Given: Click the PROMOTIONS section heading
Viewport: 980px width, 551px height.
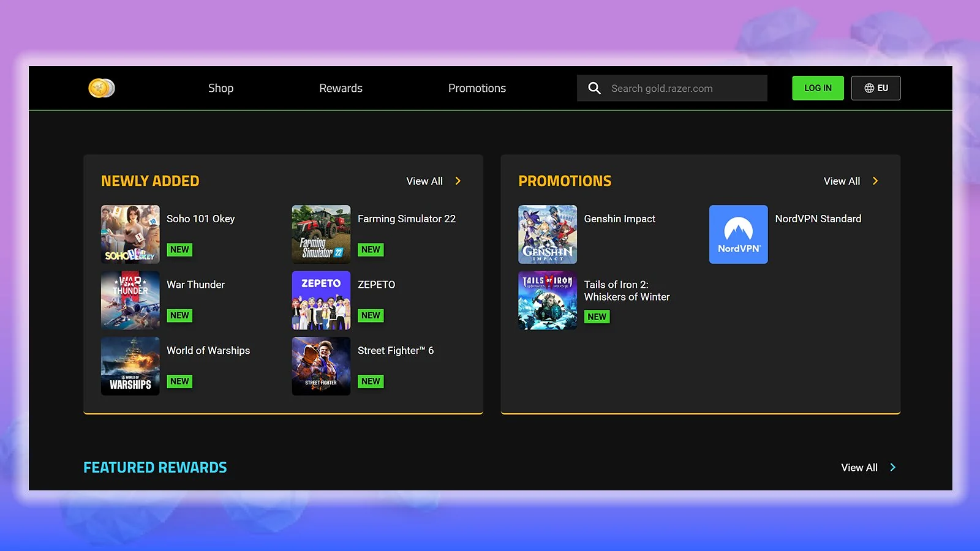Looking at the screenshot, I should 565,181.
